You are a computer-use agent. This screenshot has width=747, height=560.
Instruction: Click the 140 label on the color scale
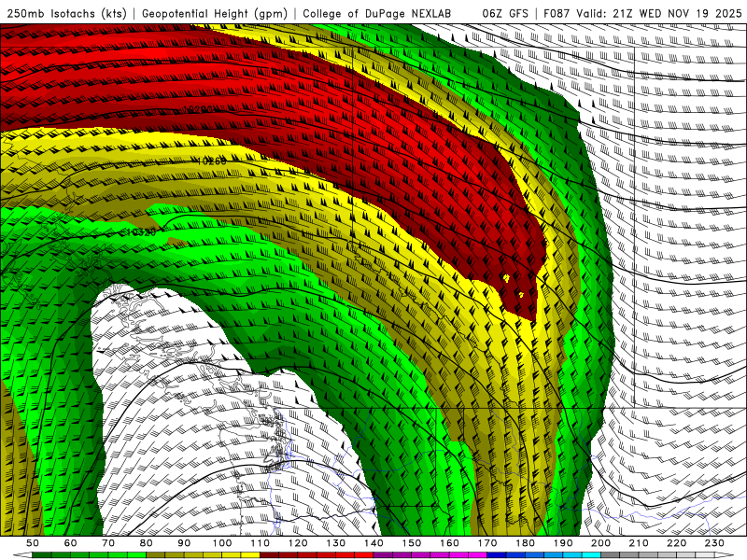(x=373, y=543)
